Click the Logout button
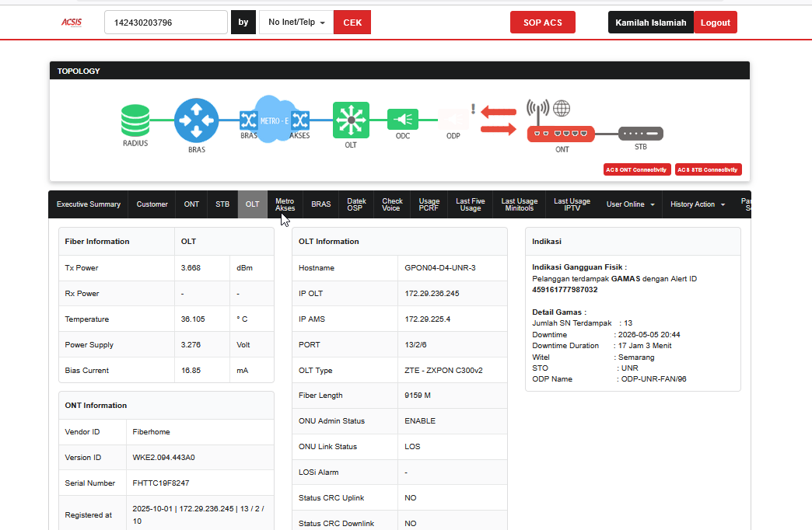This screenshot has width=812, height=530. 715,23
